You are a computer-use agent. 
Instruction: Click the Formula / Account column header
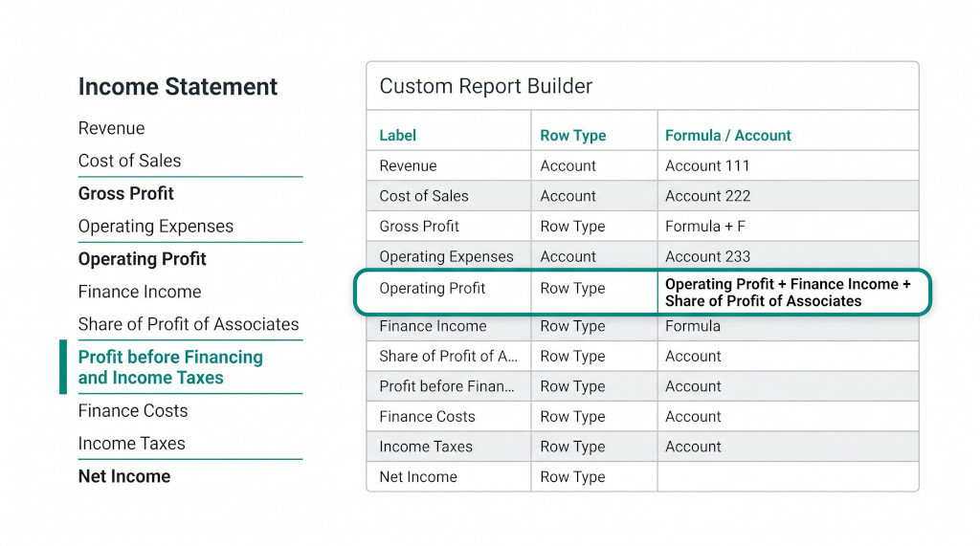tap(727, 136)
